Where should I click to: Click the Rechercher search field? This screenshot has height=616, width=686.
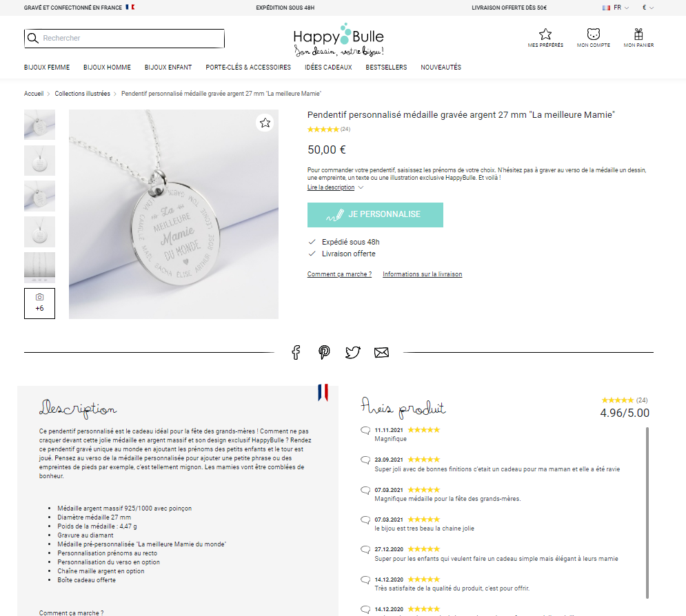124,39
